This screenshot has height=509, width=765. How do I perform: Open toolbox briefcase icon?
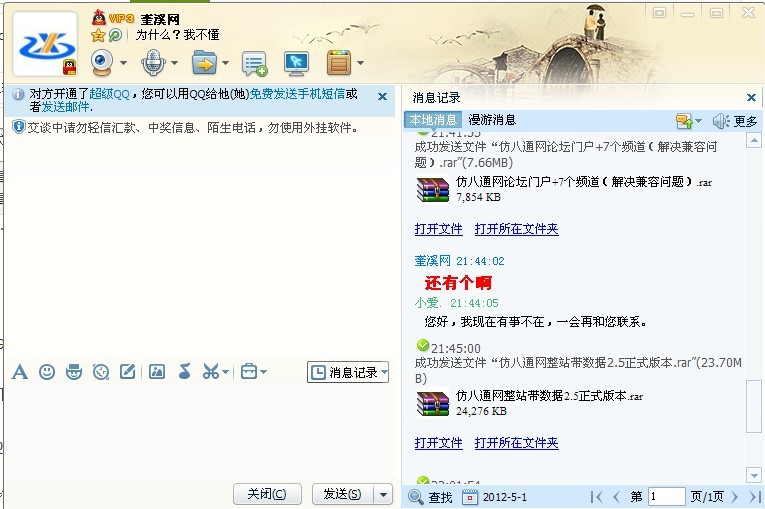(249, 372)
